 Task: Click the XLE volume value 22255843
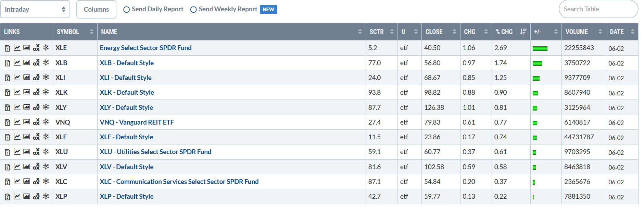[579, 48]
